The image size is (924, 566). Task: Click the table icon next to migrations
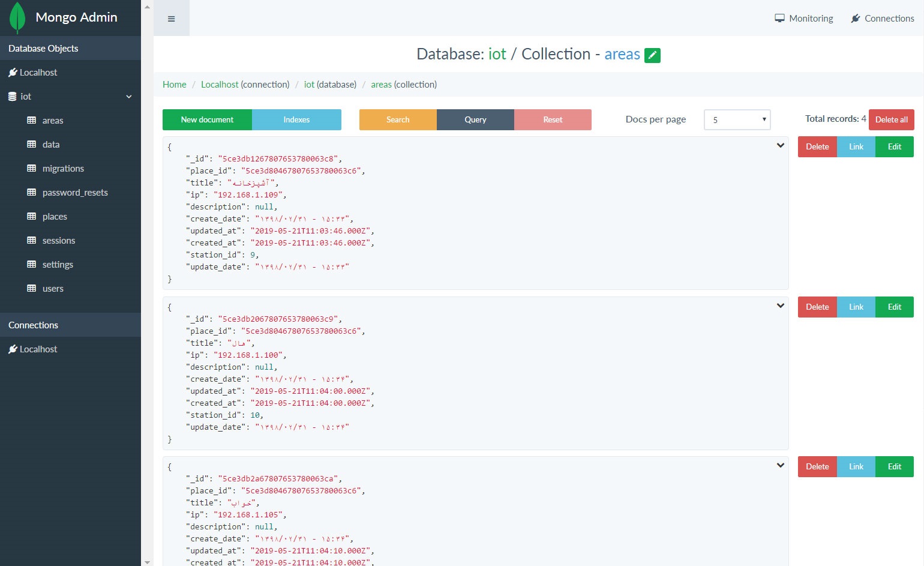click(32, 168)
